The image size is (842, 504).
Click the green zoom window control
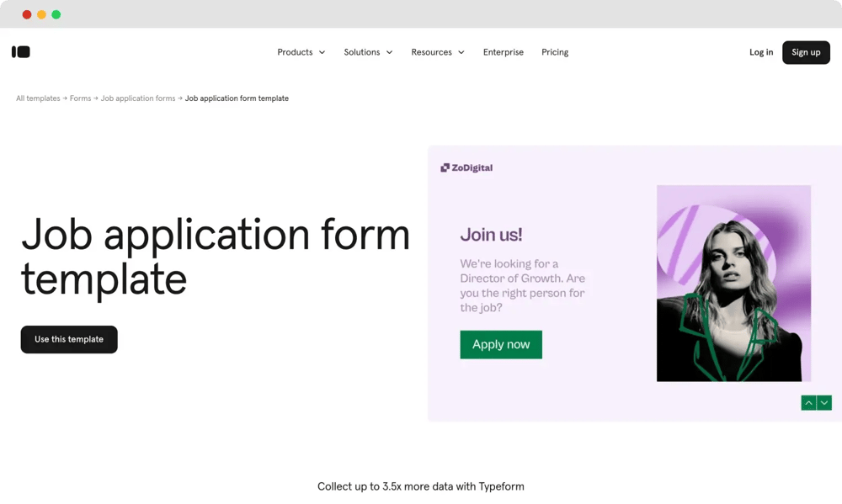pos(56,14)
